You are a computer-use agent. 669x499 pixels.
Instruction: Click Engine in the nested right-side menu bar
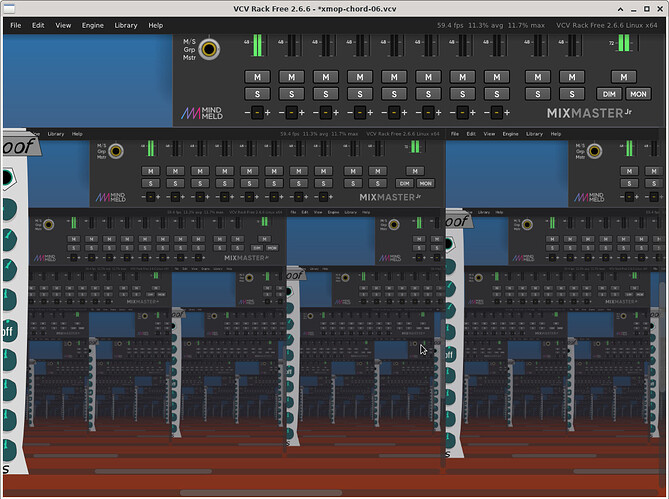pyautogui.click(x=510, y=134)
